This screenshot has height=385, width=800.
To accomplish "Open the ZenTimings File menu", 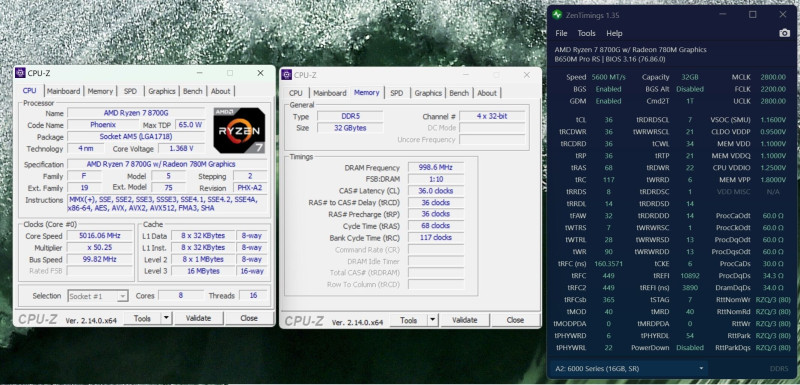I will click(x=561, y=33).
